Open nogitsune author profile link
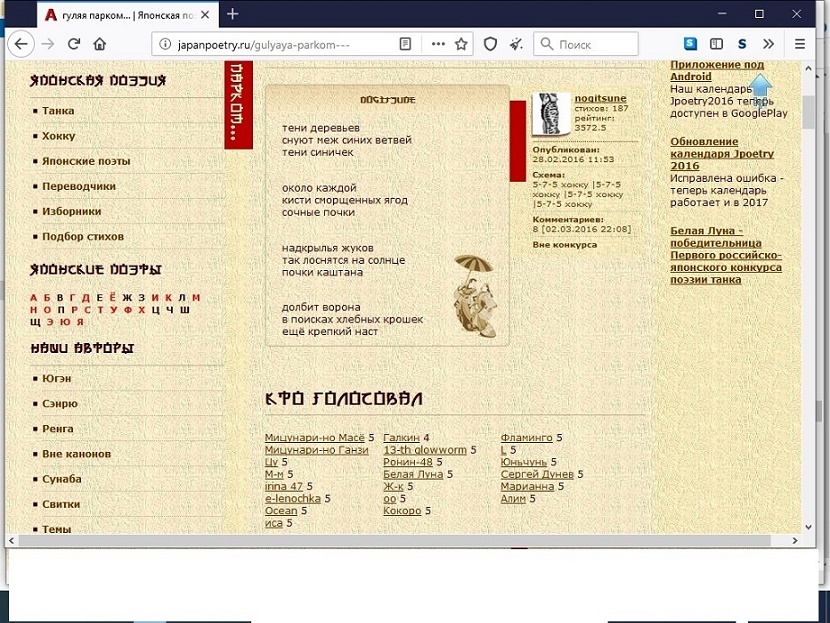Screen dimensions: 830x623 [x=600, y=98]
